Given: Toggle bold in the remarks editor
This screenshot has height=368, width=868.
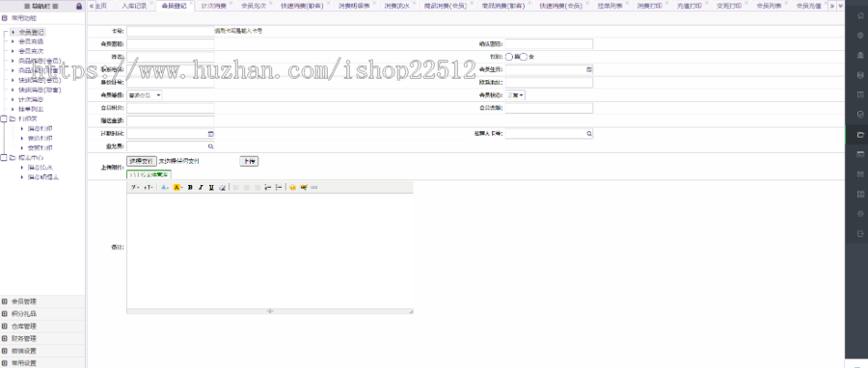Looking at the screenshot, I should (190, 187).
